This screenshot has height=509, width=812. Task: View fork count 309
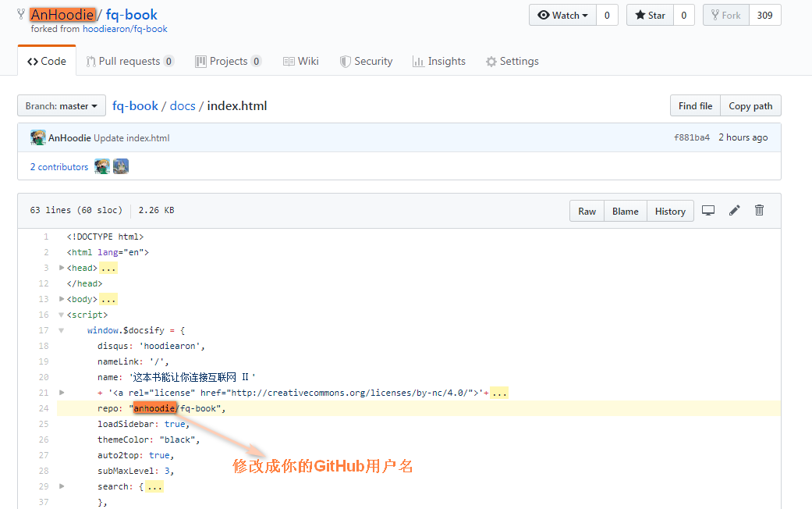click(x=764, y=15)
